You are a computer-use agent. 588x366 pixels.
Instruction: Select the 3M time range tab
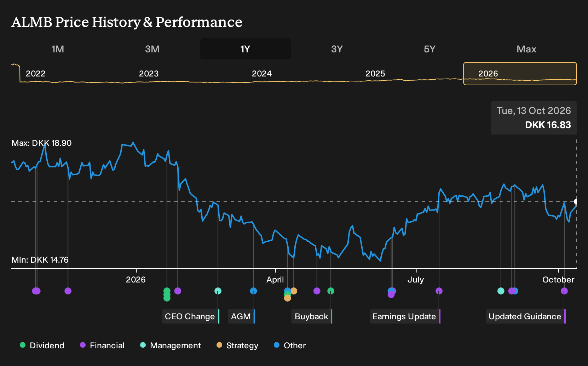pyautogui.click(x=152, y=49)
